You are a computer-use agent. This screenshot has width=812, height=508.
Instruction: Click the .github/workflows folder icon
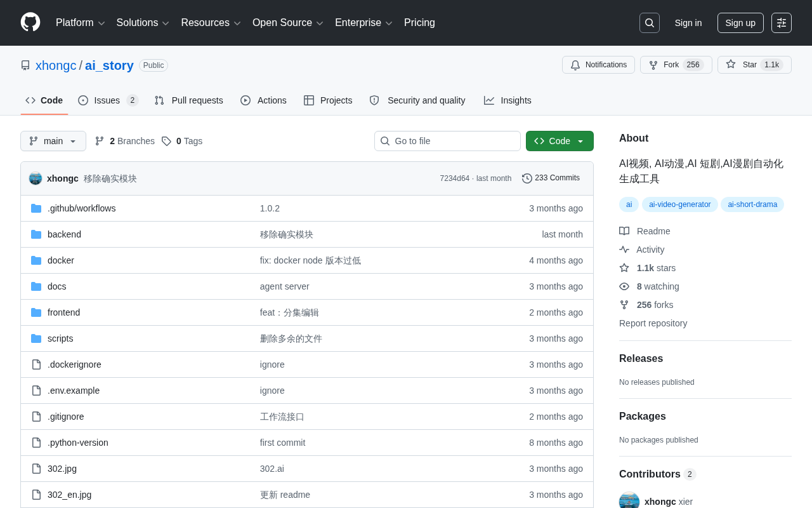coord(36,208)
